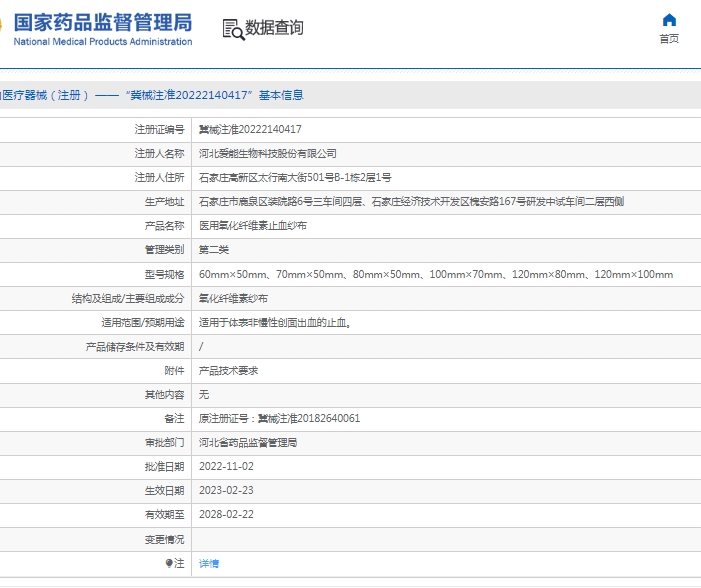Click the National Medical Products Administration subtitle

103,42
